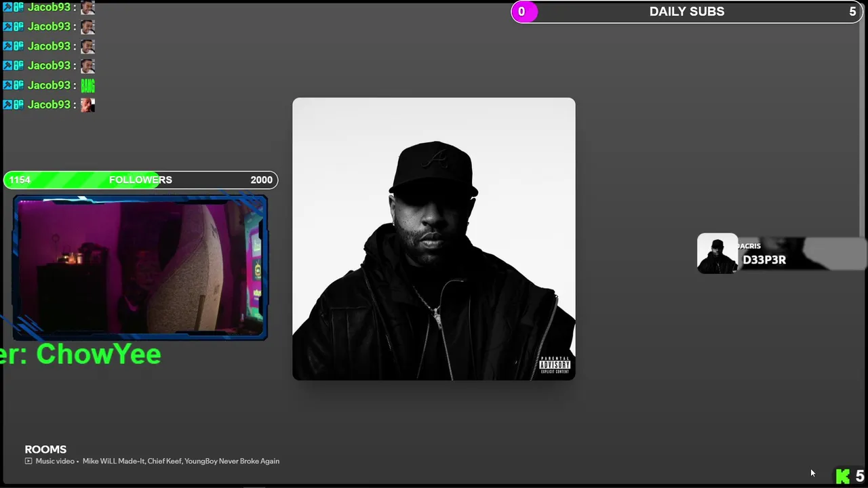Click the green Kick logo icon
Image resolution: width=868 pixels, height=488 pixels.
[x=842, y=476]
